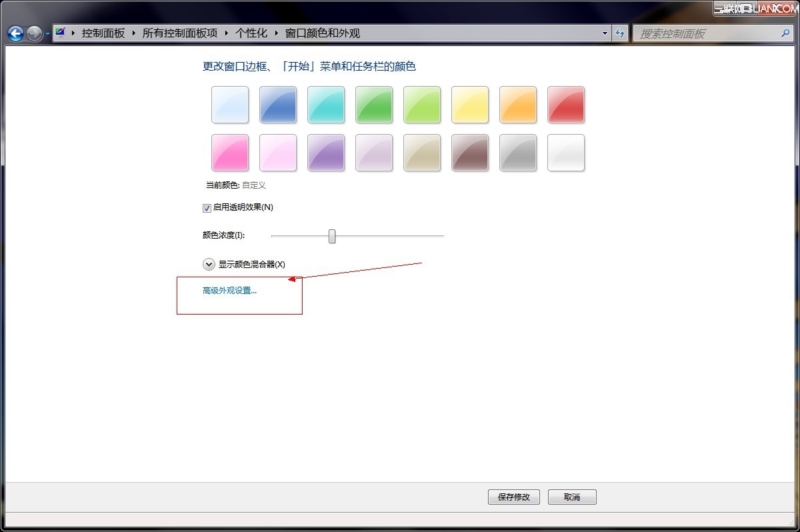Choose the orange color swatch
This screenshot has width=800, height=532.
[x=518, y=105]
